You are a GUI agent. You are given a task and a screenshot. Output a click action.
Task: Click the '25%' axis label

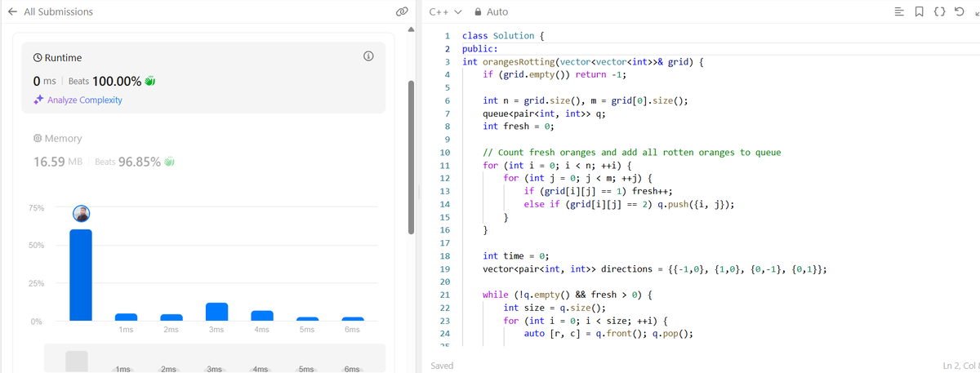(38, 283)
